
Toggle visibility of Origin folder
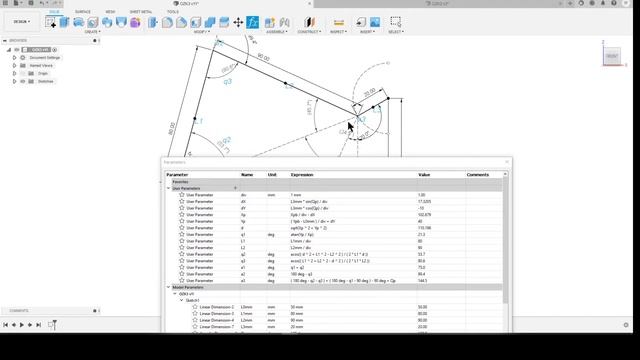tap(22, 73)
